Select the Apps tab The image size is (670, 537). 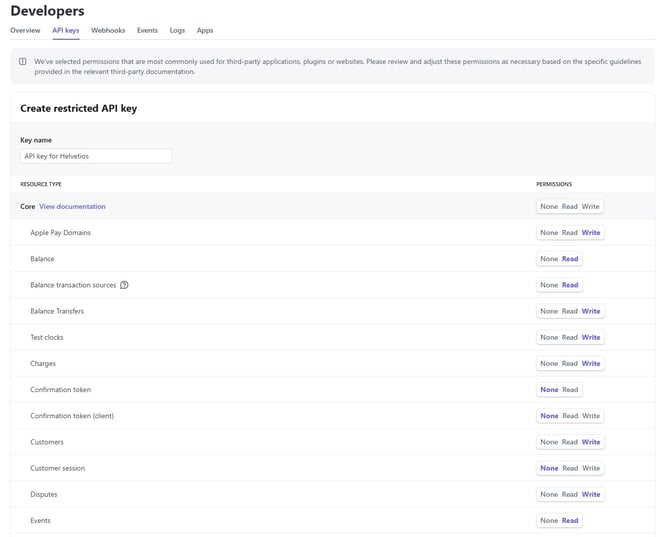[205, 31]
